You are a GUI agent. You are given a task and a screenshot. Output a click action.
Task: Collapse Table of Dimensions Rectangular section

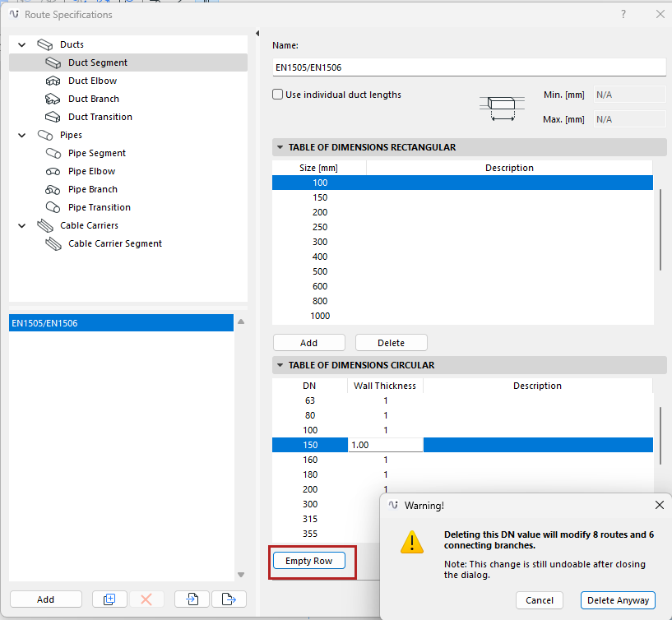click(280, 147)
